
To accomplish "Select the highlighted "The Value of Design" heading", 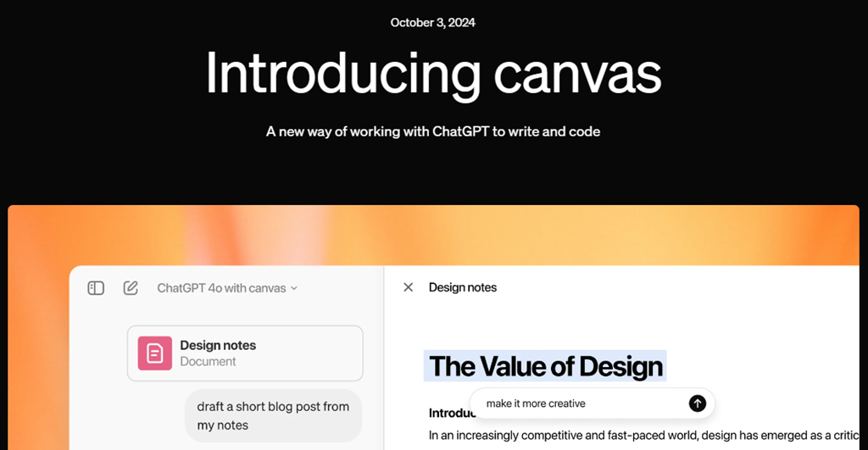I will pos(545,366).
